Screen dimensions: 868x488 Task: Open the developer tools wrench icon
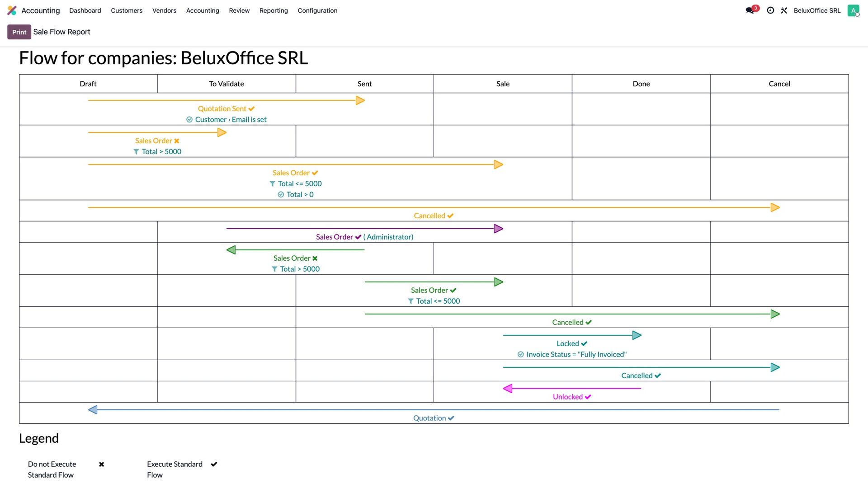coord(784,10)
